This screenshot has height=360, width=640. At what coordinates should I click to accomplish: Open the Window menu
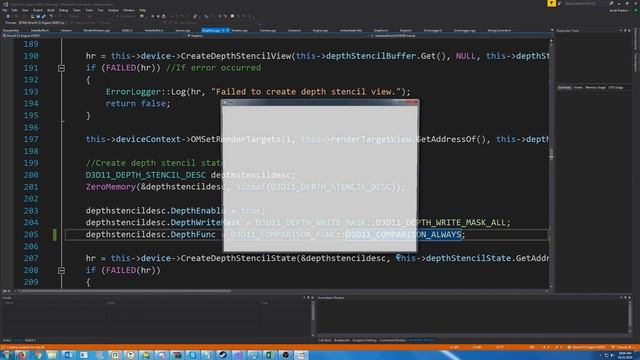click(x=129, y=10)
